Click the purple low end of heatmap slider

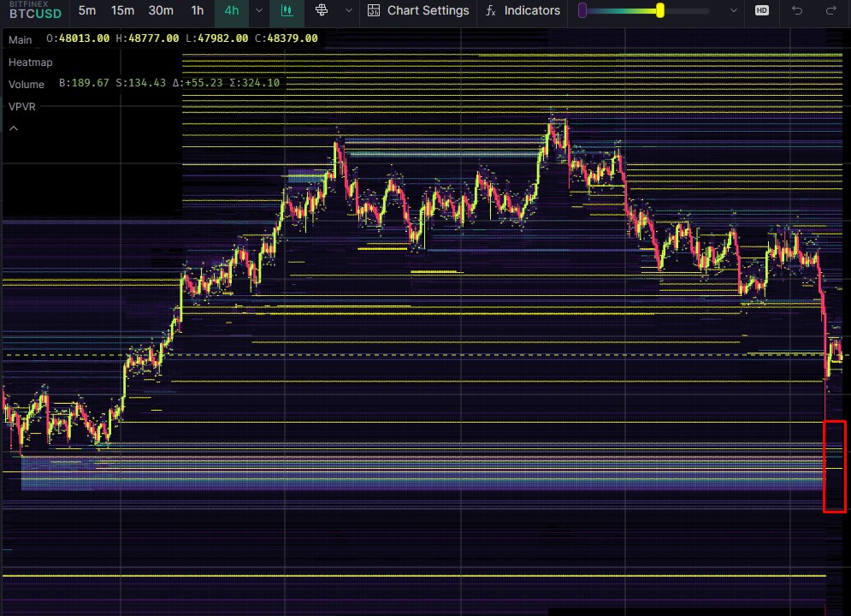pyautogui.click(x=582, y=10)
